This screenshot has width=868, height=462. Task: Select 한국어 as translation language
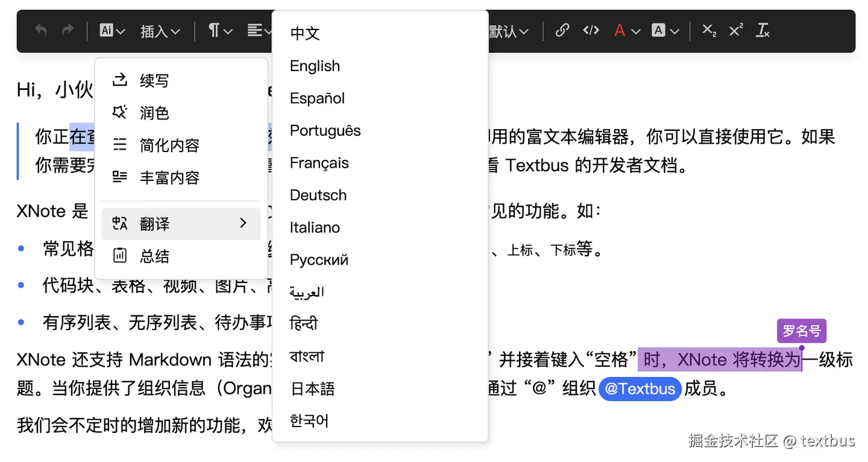[x=380, y=421]
